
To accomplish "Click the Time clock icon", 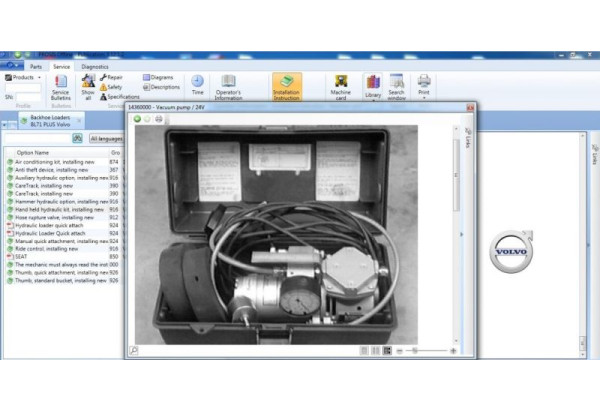I will 197,85.
